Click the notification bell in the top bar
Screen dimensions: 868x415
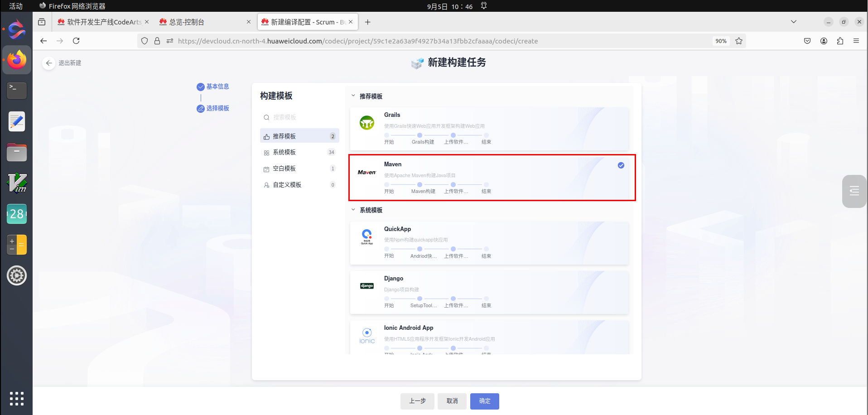tap(484, 6)
